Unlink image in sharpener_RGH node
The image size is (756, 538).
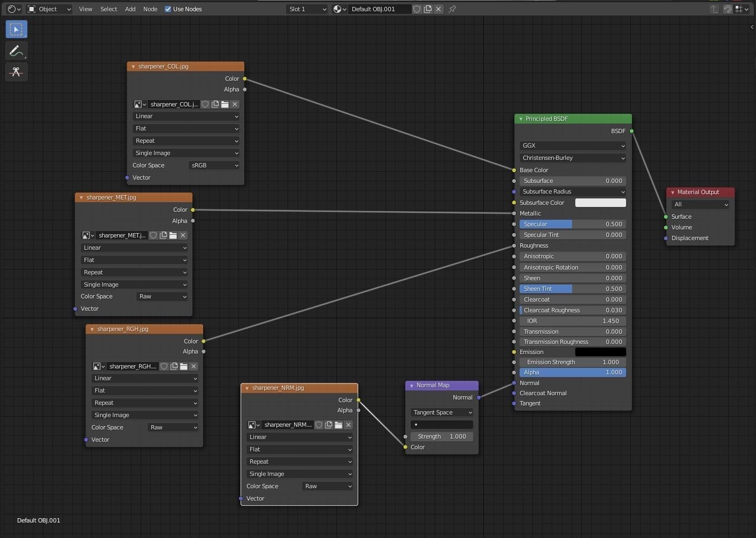click(x=194, y=366)
